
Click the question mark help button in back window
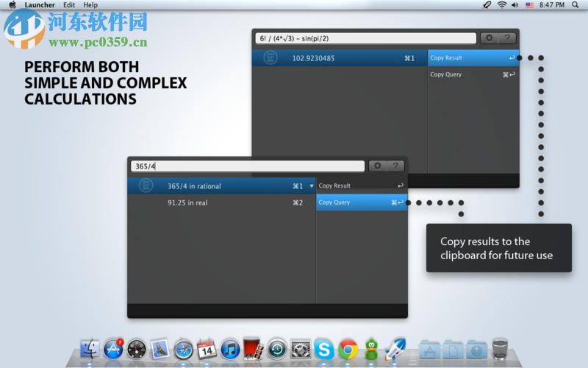507,38
